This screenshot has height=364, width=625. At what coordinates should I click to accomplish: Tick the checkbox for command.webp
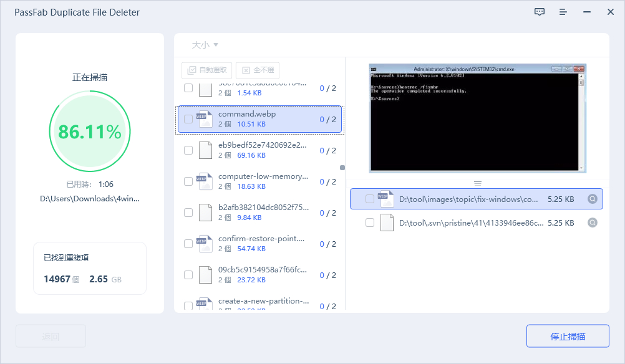click(x=188, y=119)
